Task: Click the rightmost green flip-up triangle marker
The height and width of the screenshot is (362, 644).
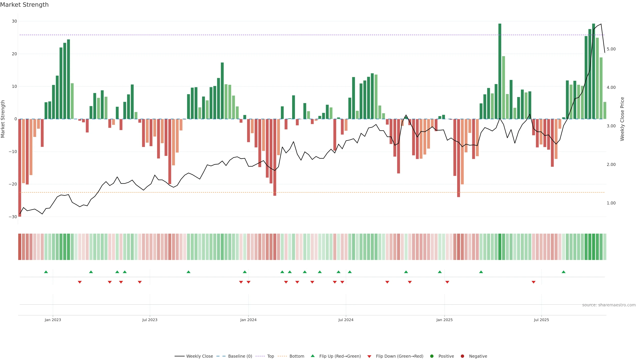Action: click(x=563, y=272)
